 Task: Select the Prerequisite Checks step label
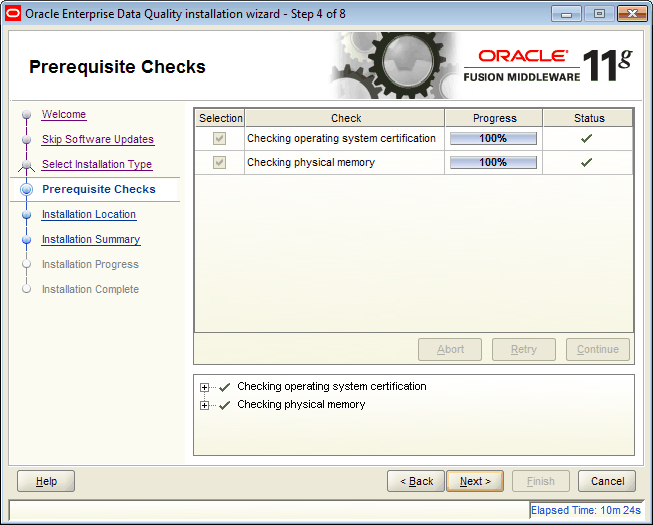tap(99, 189)
